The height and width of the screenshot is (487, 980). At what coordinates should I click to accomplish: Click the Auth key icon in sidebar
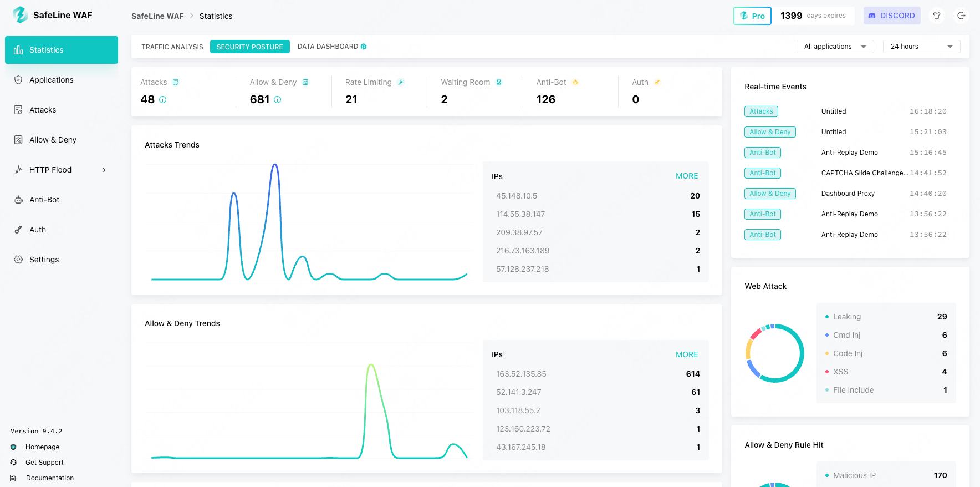(18, 230)
